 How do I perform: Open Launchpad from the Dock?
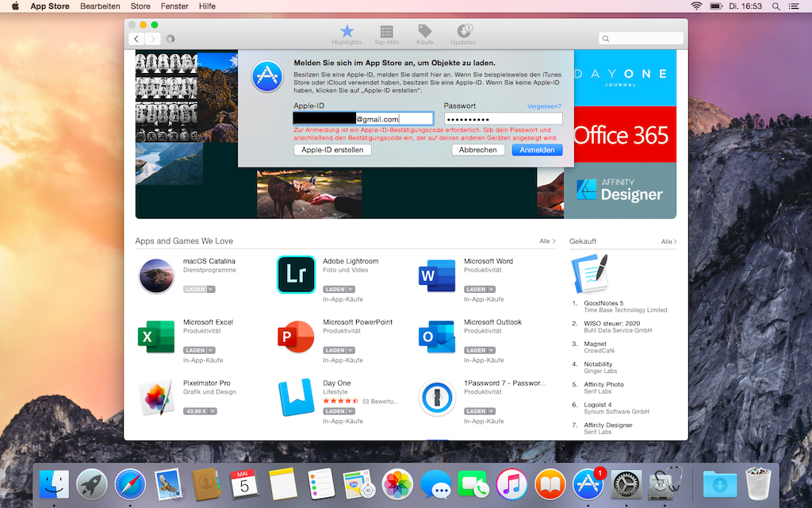click(x=92, y=484)
